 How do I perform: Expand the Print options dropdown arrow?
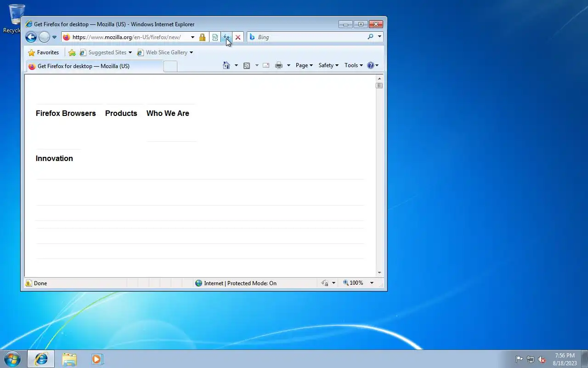pos(288,65)
